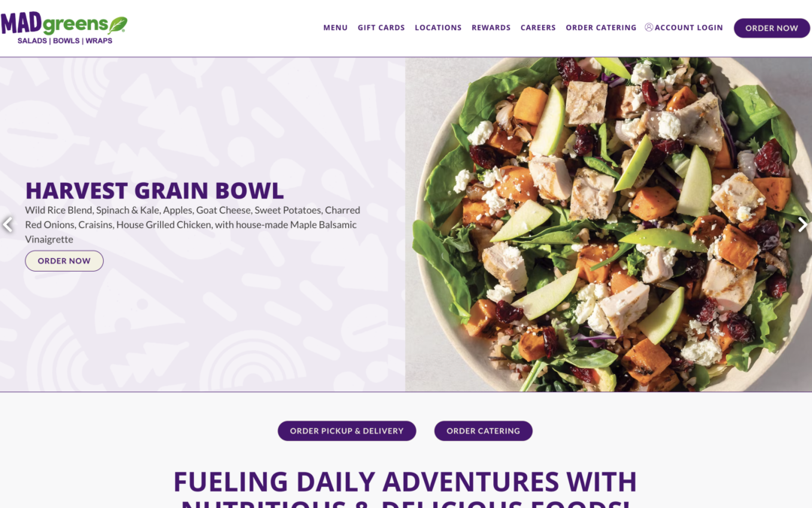Open the Menu navigation item
Viewport: 812px width, 508px height.
tap(335, 28)
